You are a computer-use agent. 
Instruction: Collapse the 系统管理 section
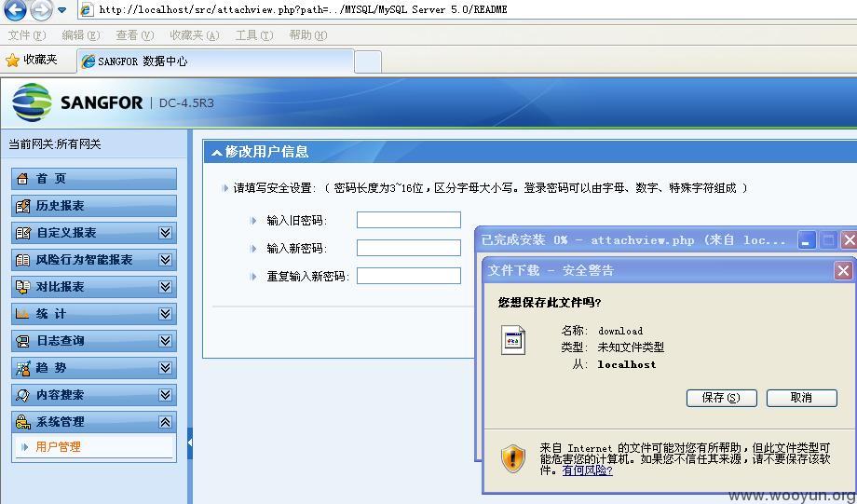[x=166, y=422]
